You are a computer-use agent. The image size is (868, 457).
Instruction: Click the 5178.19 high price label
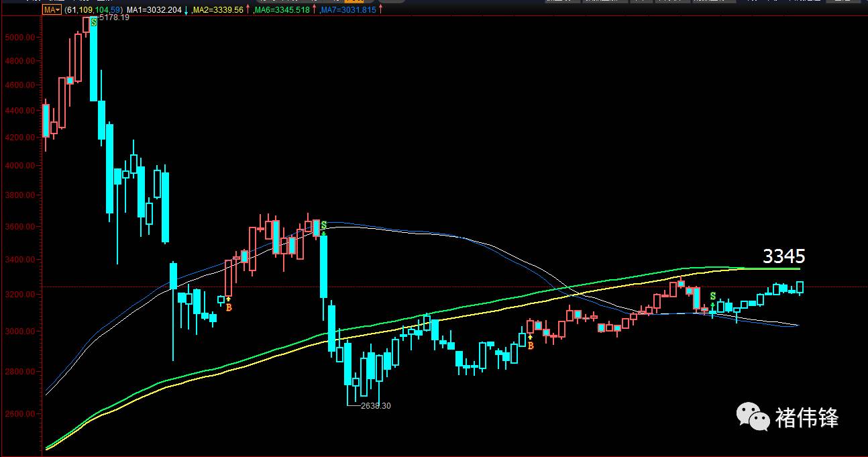click(114, 18)
